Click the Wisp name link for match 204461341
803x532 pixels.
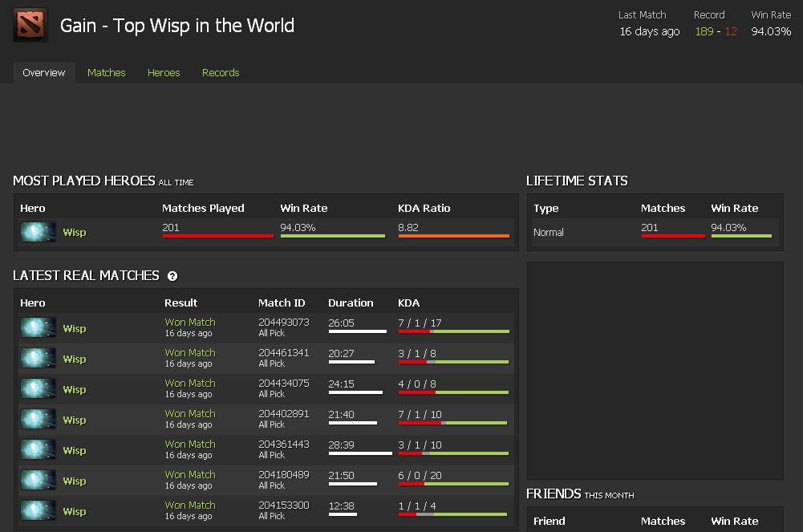75,359
